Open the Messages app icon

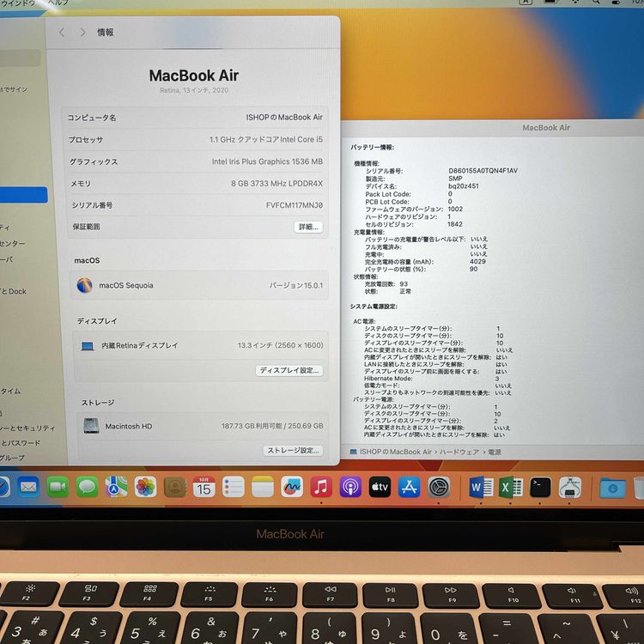pos(87,487)
